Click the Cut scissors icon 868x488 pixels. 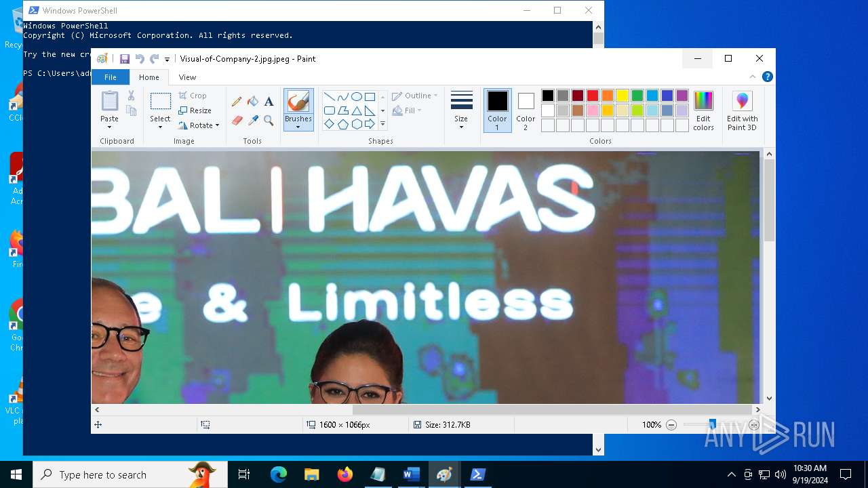point(131,96)
